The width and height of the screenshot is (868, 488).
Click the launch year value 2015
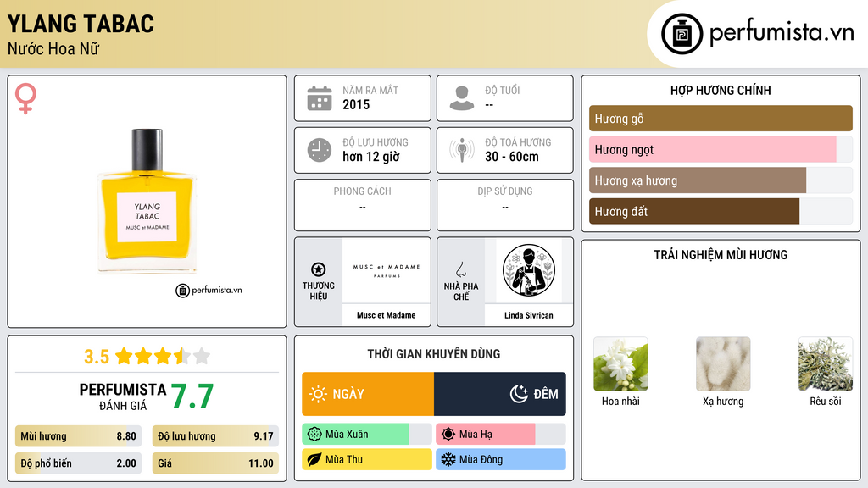click(356, 104)
